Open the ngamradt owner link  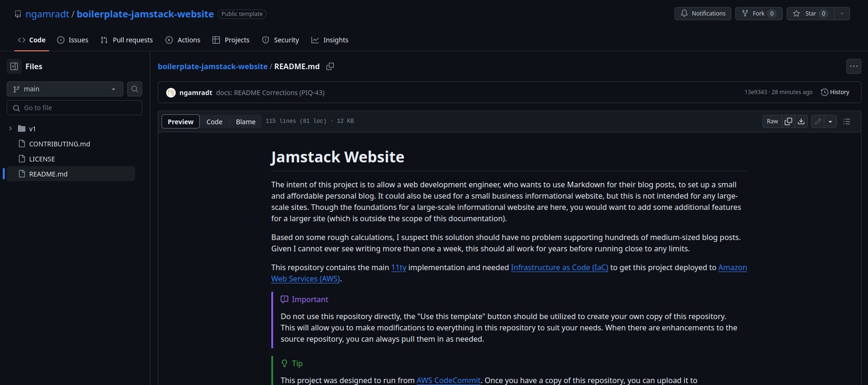(x=47, y=14)
